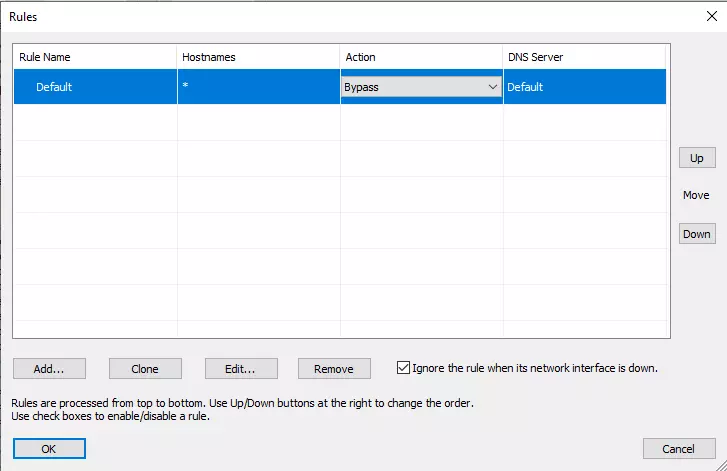The width and height of the screenshot is (727, 471).
Task: Clone the selected rule
Action: click(x=145, y=369)
